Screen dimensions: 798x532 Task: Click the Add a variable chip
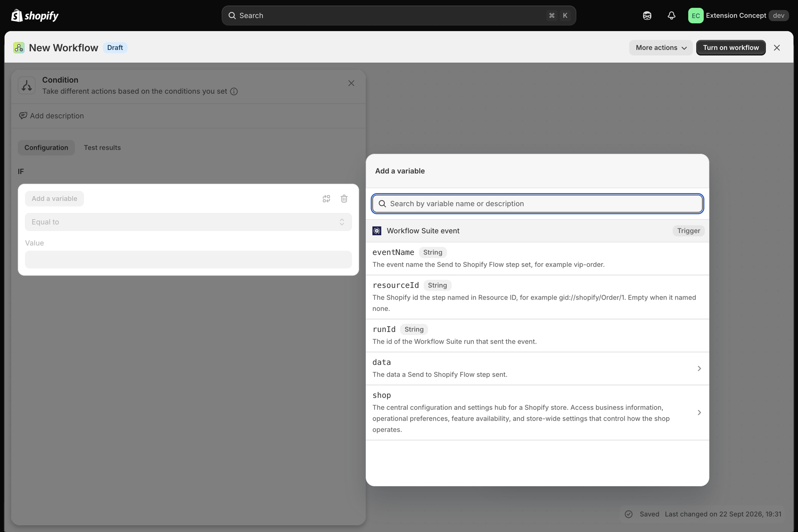click(54, 199)
